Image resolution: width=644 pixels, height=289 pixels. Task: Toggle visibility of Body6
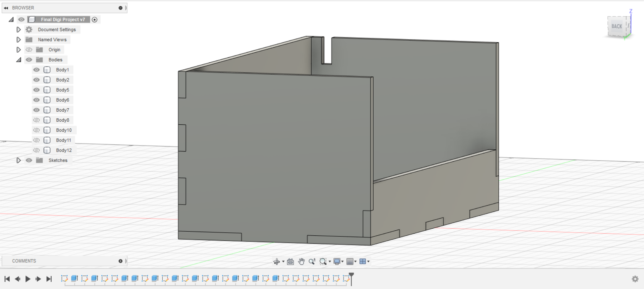click(37, 100)
